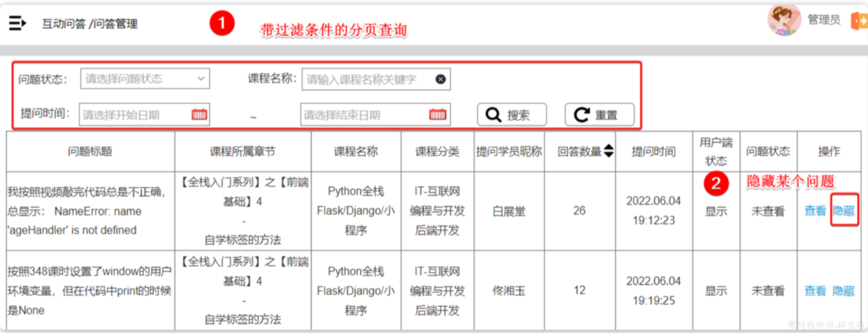
Task: Select the start date input field
Action: tap(144, 114)
